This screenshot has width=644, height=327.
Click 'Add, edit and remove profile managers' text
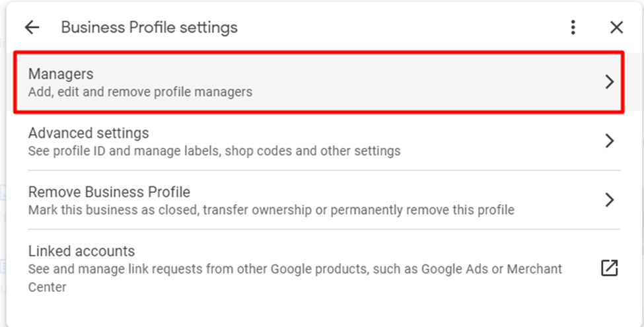[140, 92]
